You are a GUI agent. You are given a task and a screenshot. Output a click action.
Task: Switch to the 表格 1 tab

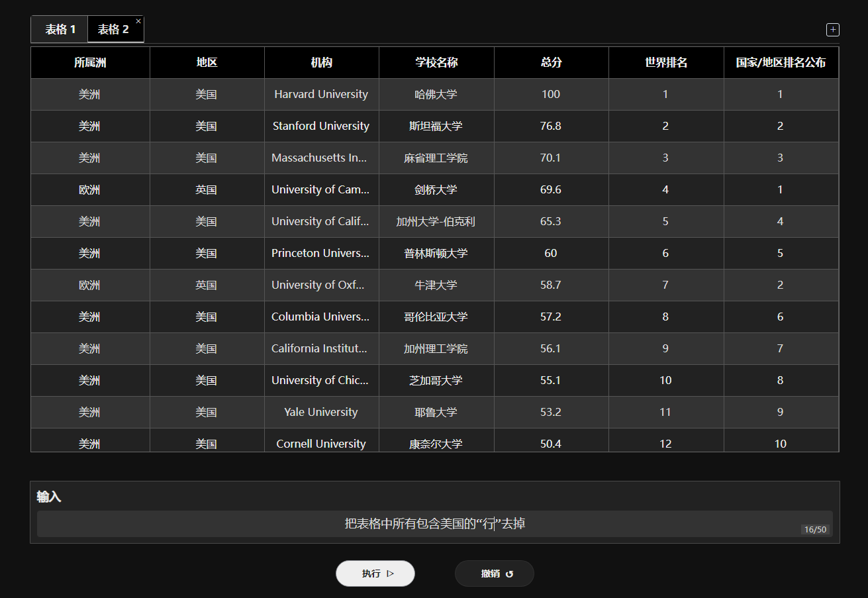(60, 29)
